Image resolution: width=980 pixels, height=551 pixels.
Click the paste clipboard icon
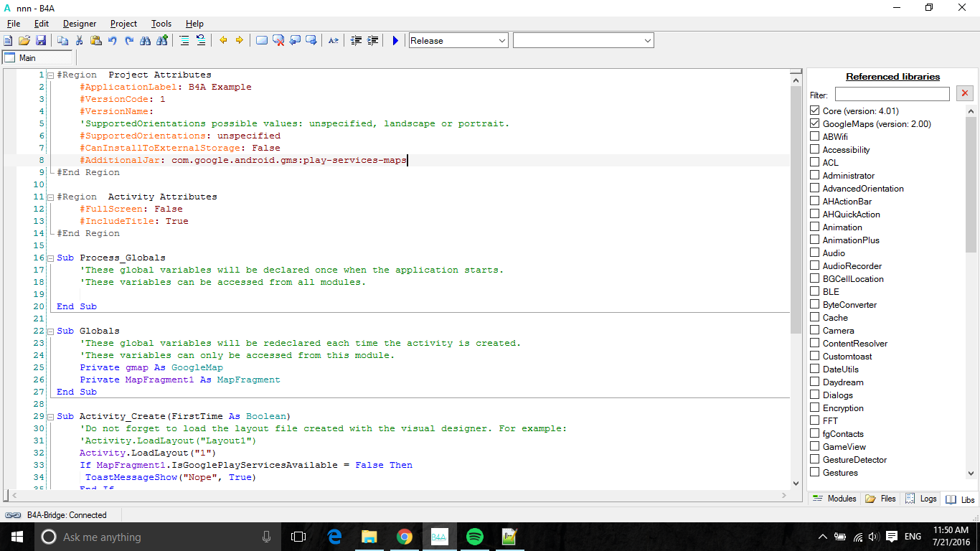(95, 41)
